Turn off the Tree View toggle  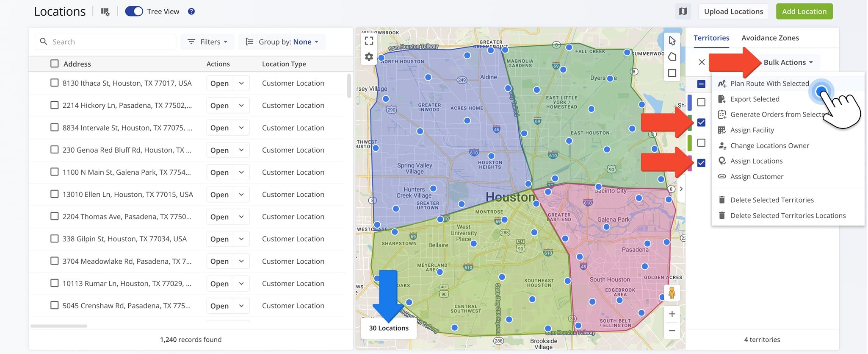(x=134, y=11)
